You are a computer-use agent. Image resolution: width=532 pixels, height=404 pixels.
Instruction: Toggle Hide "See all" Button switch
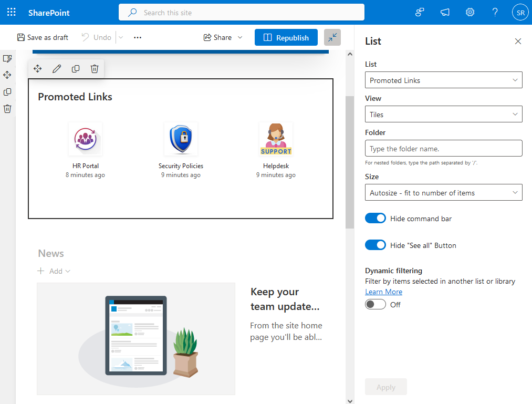tap(375, 245)
